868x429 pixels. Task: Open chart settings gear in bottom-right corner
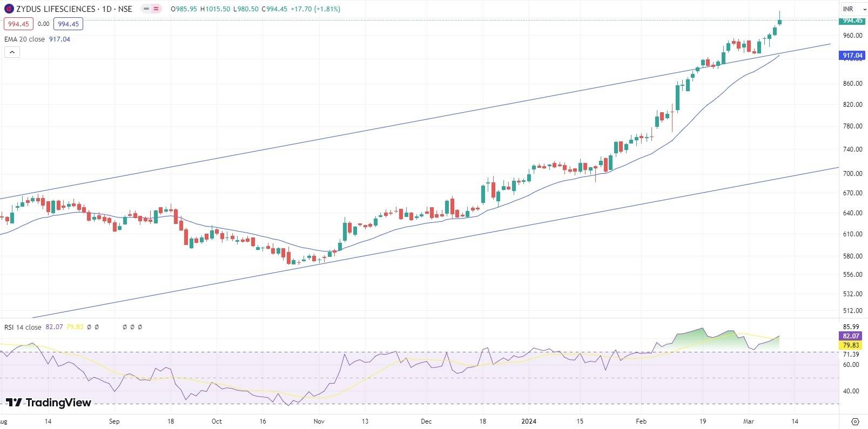[854, 421]
